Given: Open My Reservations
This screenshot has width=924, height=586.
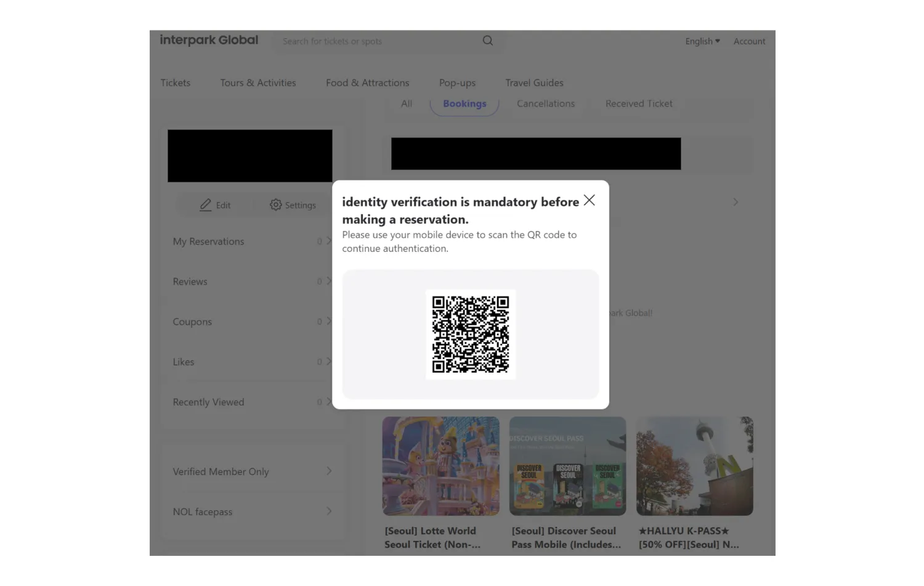Looking at the screenshot, I should click(x=208, y=242).
